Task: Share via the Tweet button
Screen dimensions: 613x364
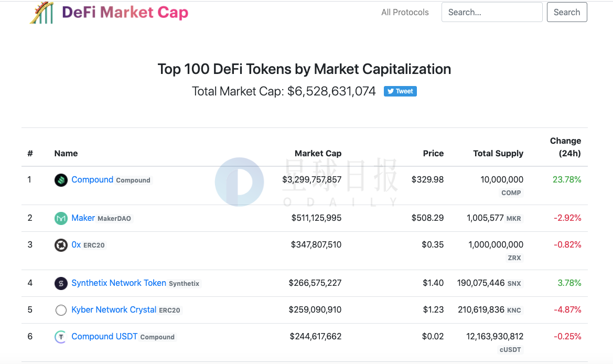Action: click(400, 91)
